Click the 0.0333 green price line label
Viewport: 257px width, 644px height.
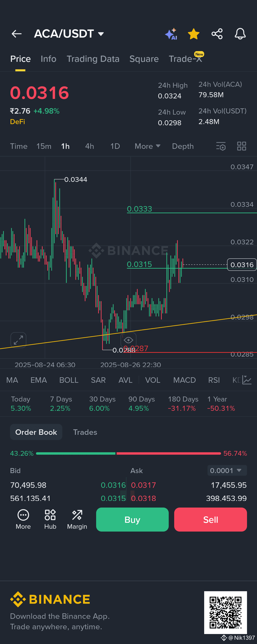pos(139,209)
